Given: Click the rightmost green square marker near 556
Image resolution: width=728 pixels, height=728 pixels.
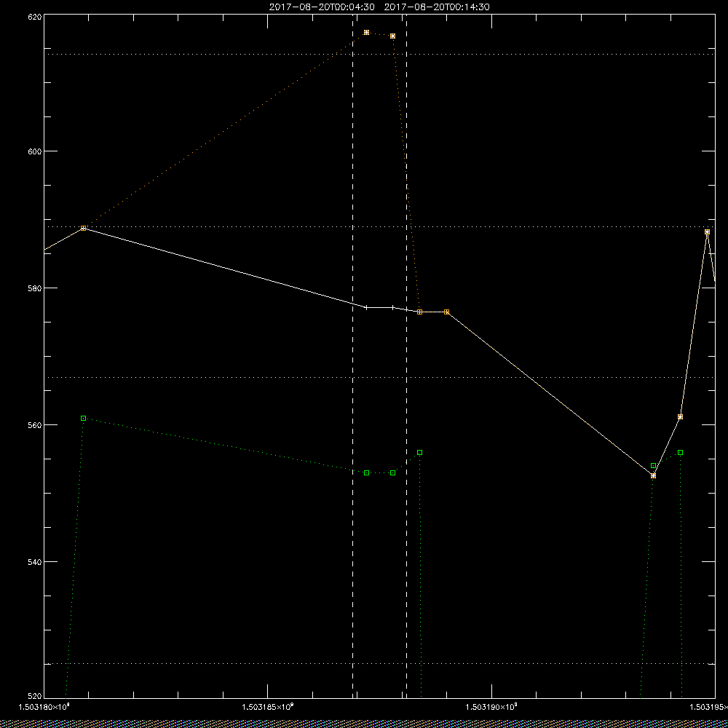Looking at the screenshot, I should click(x=680, y=452).
